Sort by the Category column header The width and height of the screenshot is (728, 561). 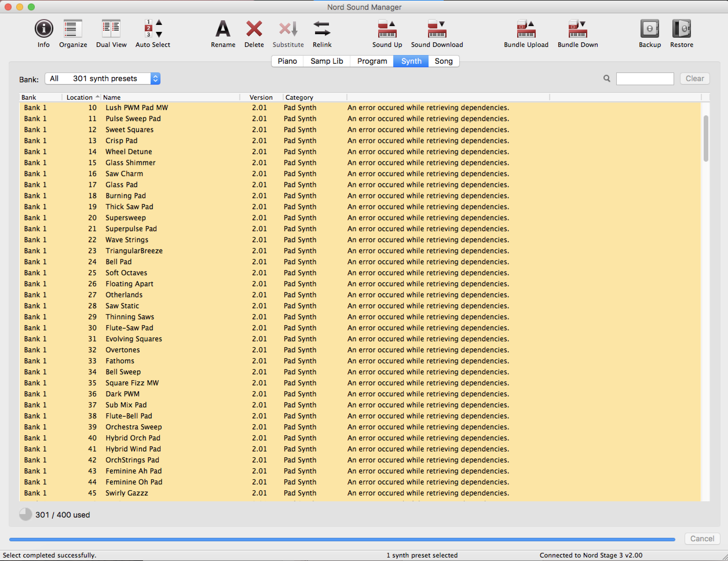[315, 97]
